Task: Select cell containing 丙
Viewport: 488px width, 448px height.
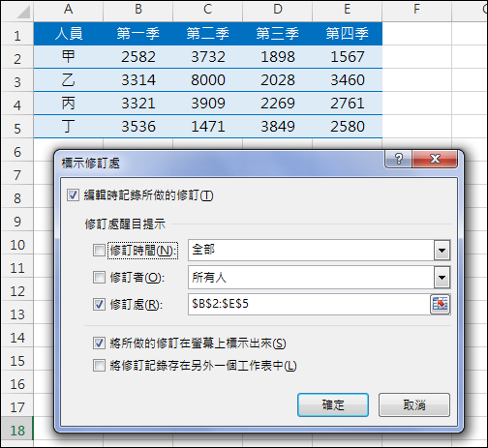Action: (69, 104)
